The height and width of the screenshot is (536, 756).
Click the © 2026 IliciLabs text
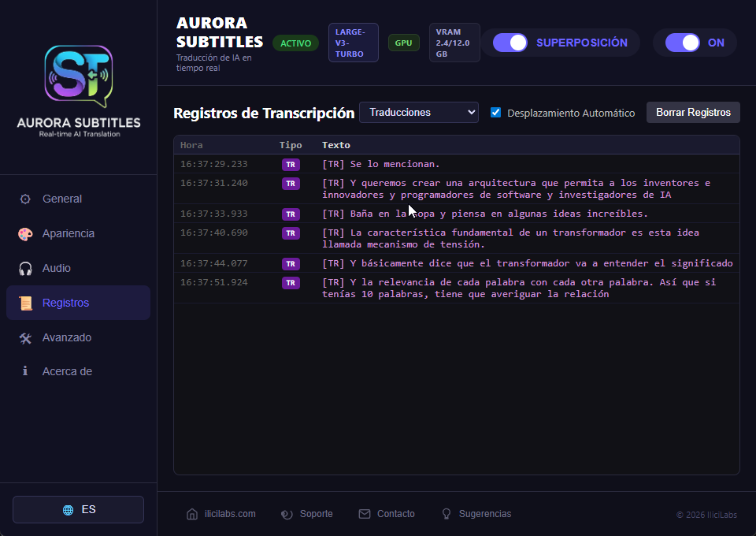pyautogui.click(x=706, y=515)
